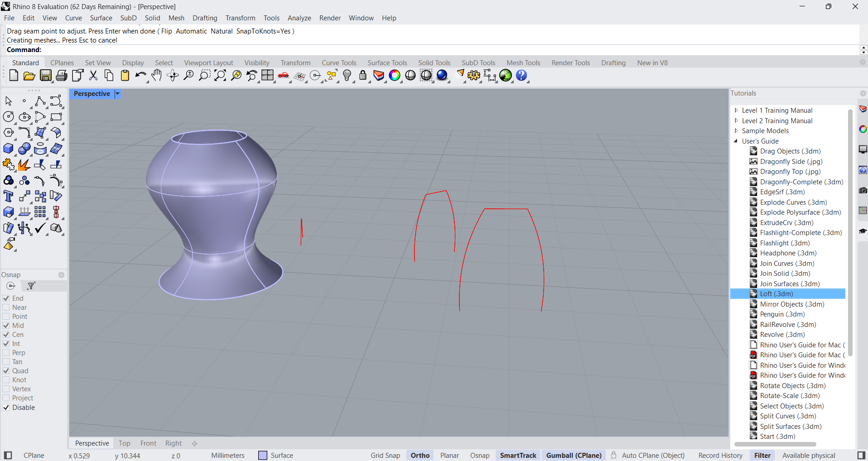Viewport: 868px width, 461px height.
Task: Toggle Ortho mode in status bar
Action: point(420,456)
